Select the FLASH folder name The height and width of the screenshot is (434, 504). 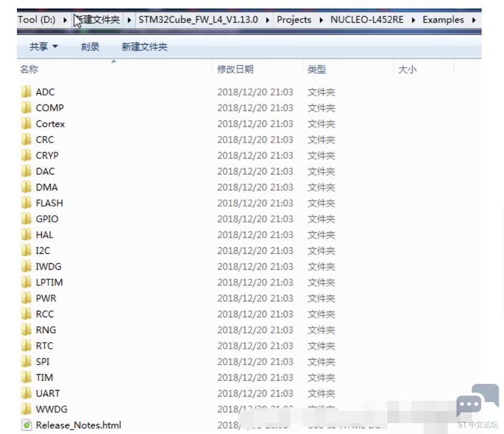[x=49, y=203]
